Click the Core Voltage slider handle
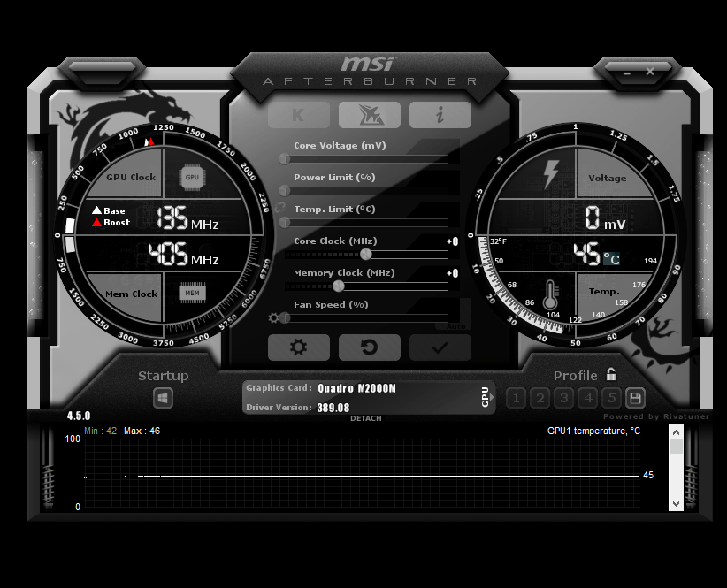This screenshot has width=727, height=588. 285,159
